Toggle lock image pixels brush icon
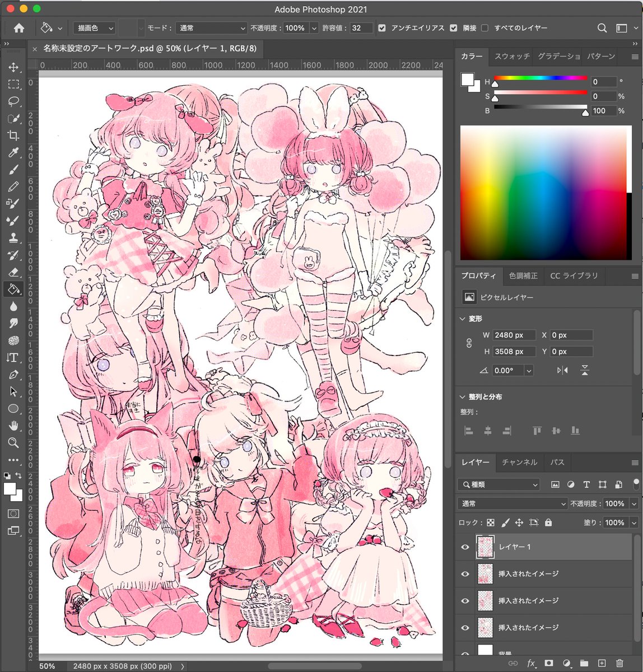The image size is (643, 672). coord(505,522)
